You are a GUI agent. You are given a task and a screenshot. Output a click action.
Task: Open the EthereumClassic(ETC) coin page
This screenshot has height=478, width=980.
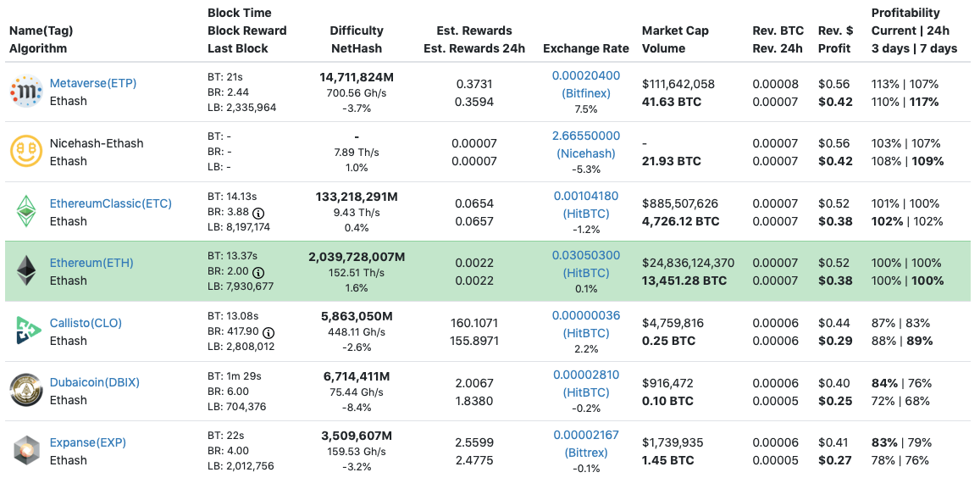point(111,203)
